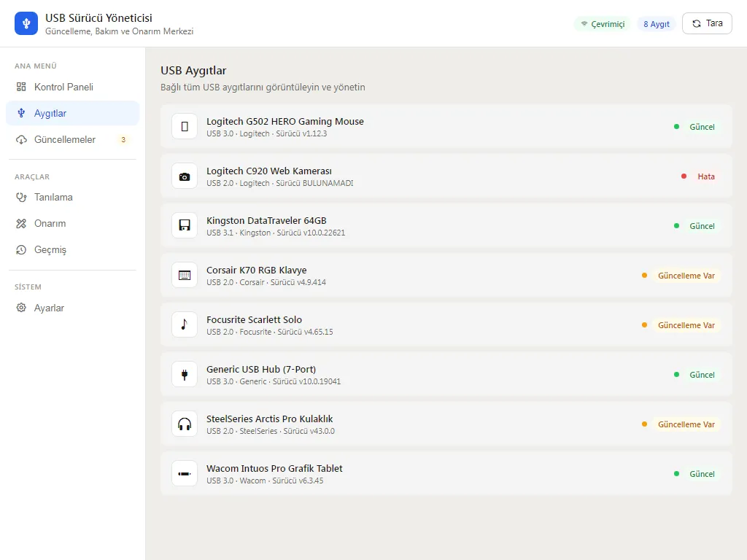The height and width of the screenshot is (560, 747).
Task: Show the Geçmiş history page
Action: coord(72,249)
